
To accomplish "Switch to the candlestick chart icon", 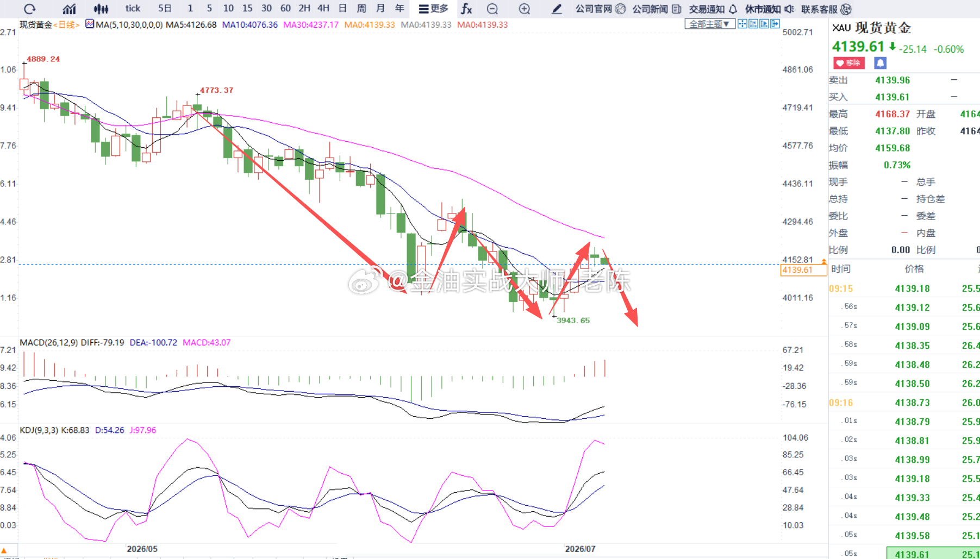I will point(101,9).
